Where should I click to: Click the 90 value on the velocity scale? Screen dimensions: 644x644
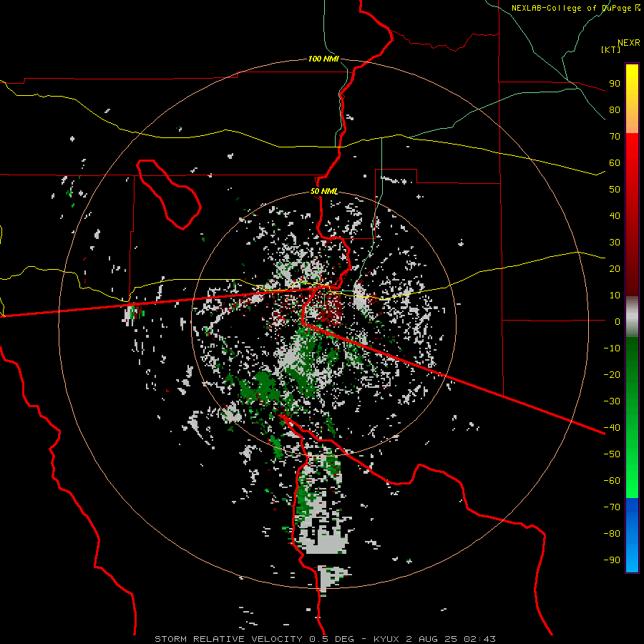(615, 84)
